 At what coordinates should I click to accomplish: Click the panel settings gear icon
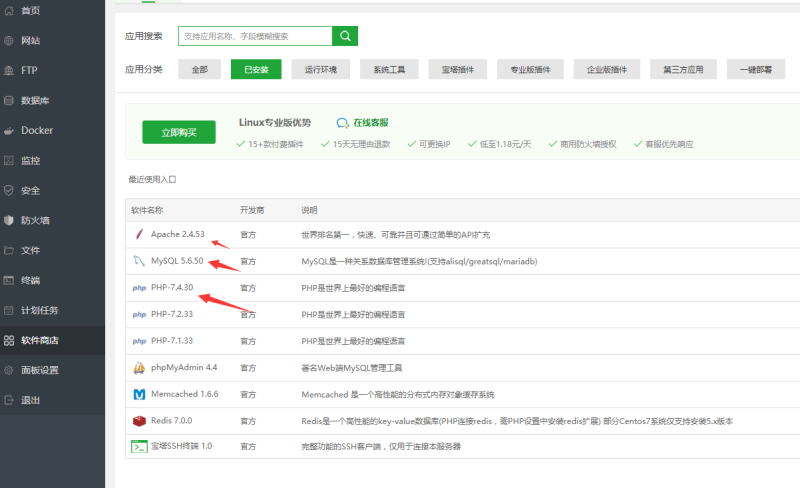(9, 370)
